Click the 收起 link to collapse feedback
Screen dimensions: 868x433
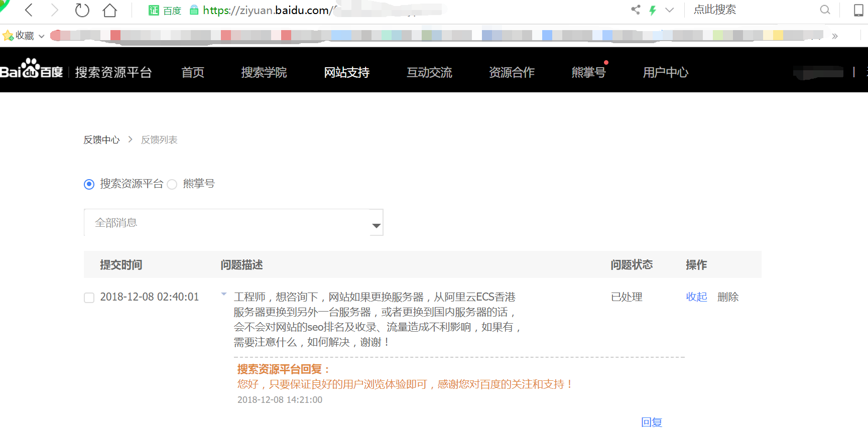[696, 297]
